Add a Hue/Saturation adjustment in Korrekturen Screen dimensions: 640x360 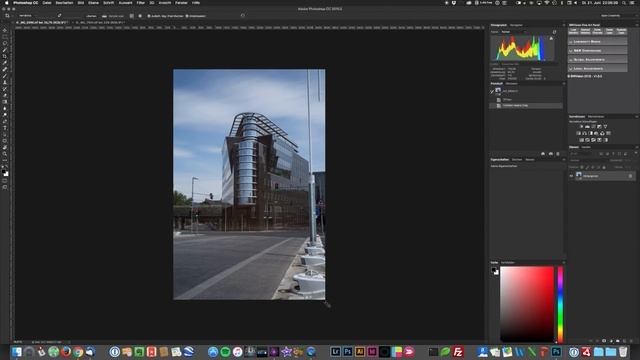[578, 133]
